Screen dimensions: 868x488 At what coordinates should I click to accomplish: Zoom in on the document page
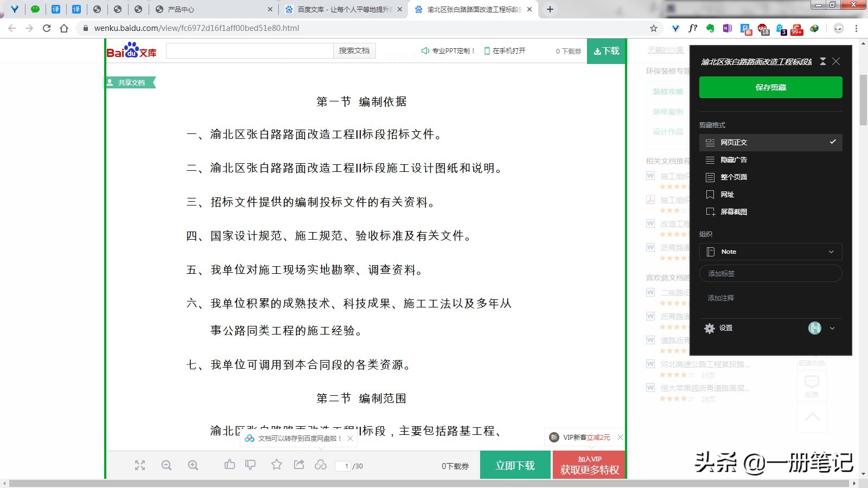193,465
